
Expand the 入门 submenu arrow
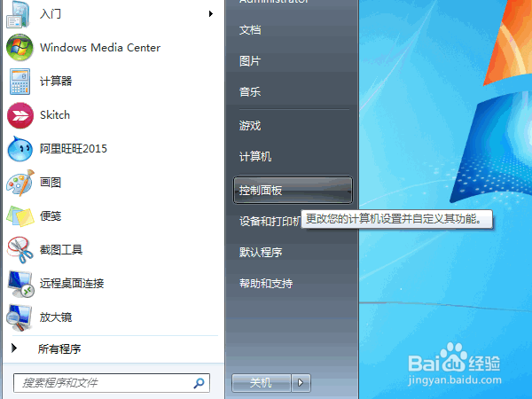click(211, 14)
